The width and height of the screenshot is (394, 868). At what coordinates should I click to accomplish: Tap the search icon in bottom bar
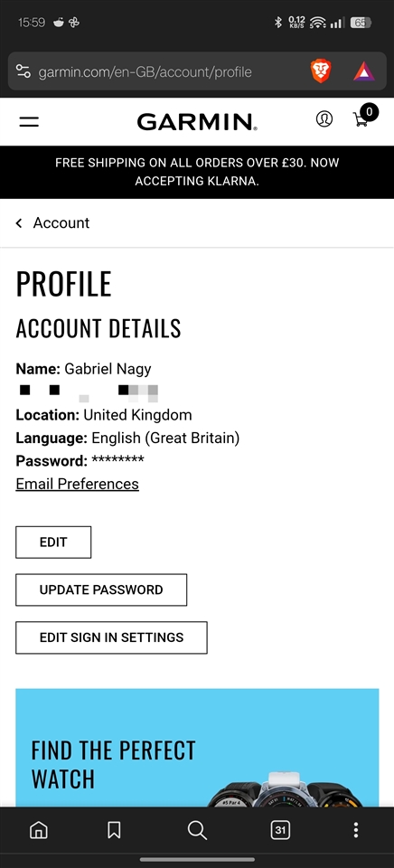click(197, 830)
